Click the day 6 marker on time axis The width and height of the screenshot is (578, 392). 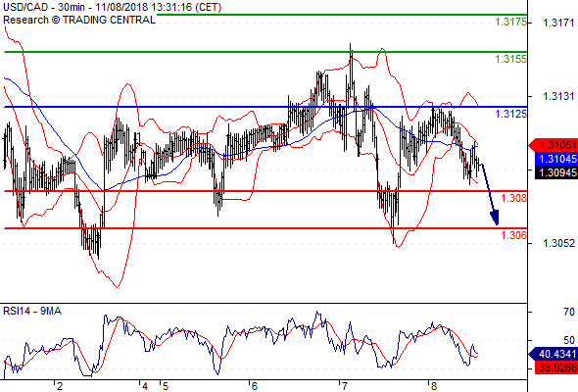[x=254, y=386]
